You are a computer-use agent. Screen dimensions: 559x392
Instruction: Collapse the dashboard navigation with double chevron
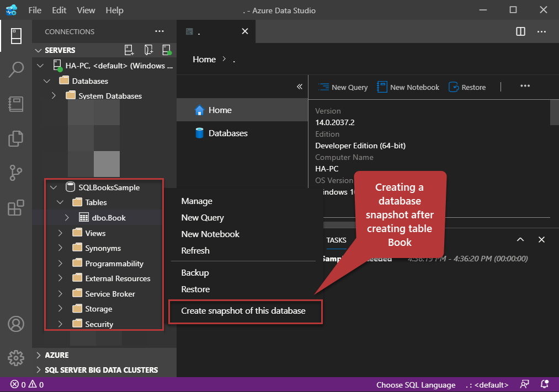(300, 87)
